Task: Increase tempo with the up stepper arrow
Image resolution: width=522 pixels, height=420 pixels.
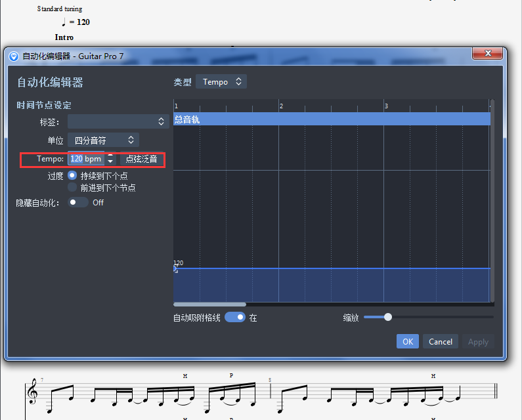Action: click(110, 156)
